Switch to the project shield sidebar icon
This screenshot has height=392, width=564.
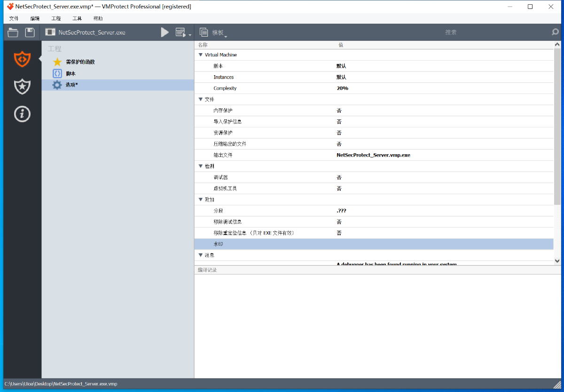[22, 59]
